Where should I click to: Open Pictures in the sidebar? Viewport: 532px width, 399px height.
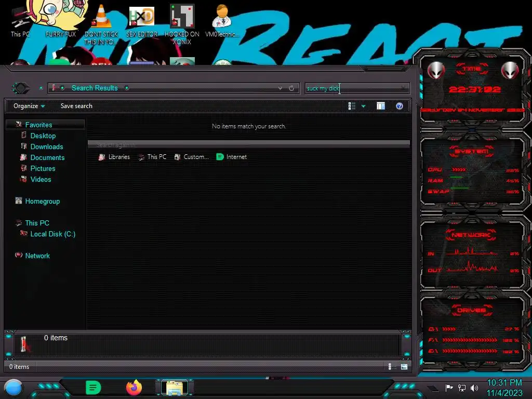[43, 168]
